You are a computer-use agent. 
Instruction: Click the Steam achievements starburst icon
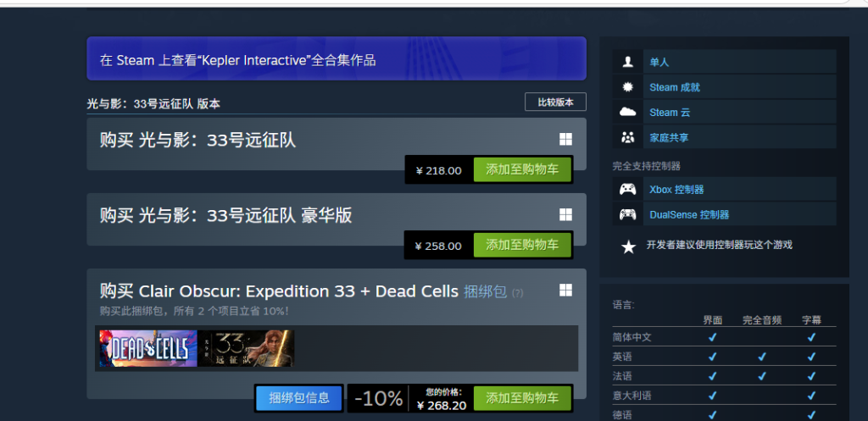pyautogui.click(x=628, y=87)
